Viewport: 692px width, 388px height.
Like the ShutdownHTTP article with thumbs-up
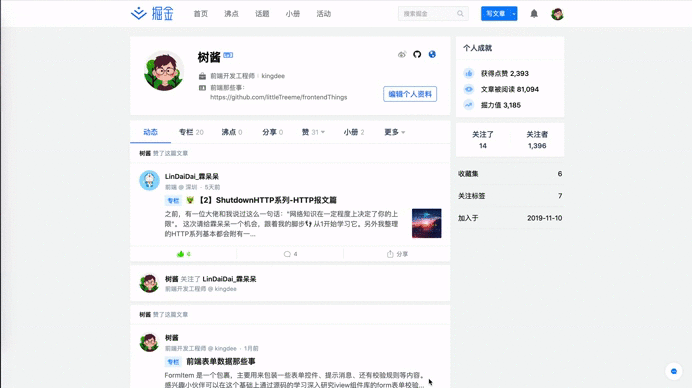[183, 254]
